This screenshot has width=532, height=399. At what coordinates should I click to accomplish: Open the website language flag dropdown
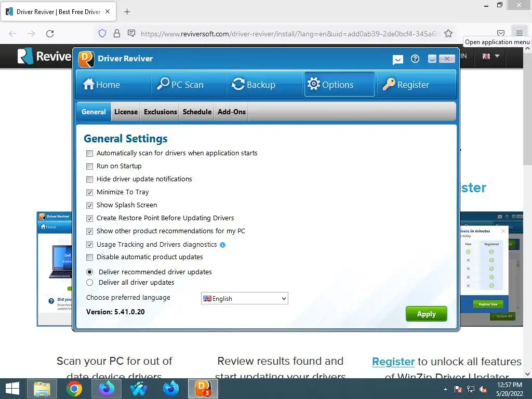[x=491, y=56]
